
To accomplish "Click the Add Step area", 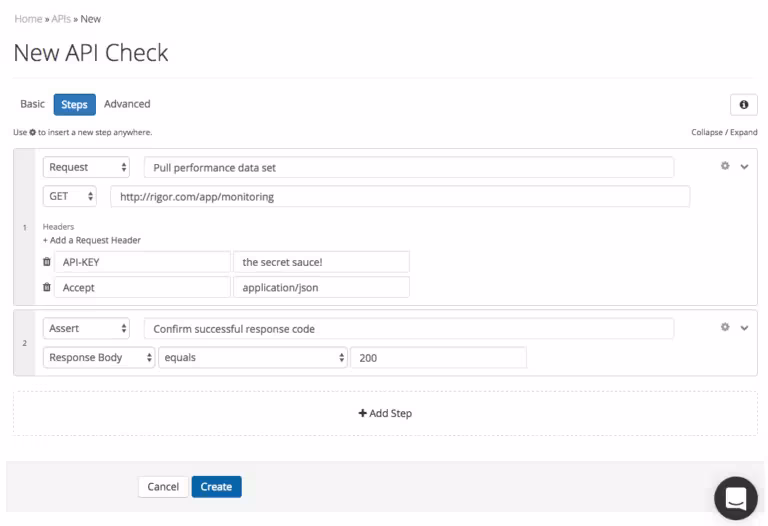I will pyautogui.click(x=385, y=413).
